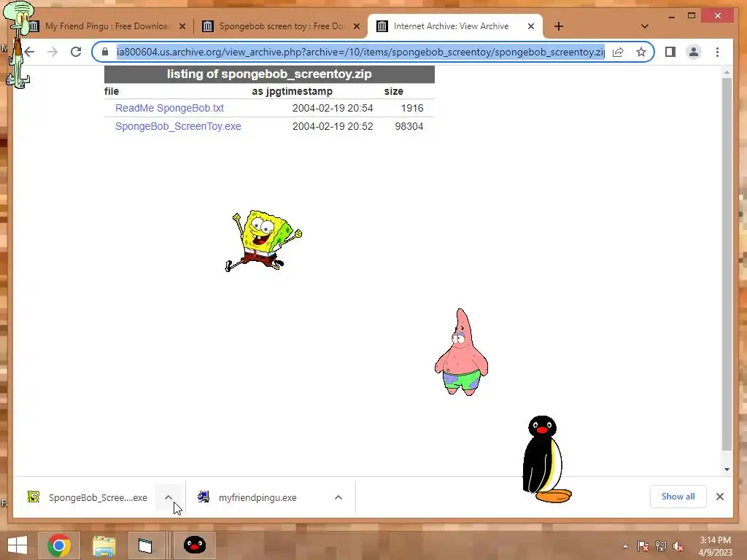The height and width of the screenshot is (560, 747).
Task: Click the page vertical scrollbar
Action: click(x=727, y=264)
